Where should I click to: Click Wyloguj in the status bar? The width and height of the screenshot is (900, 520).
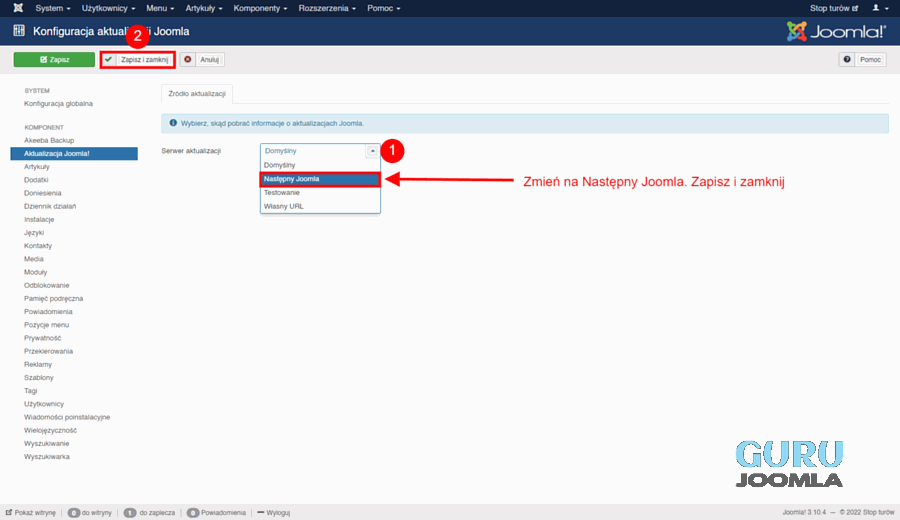coord(274,513)
